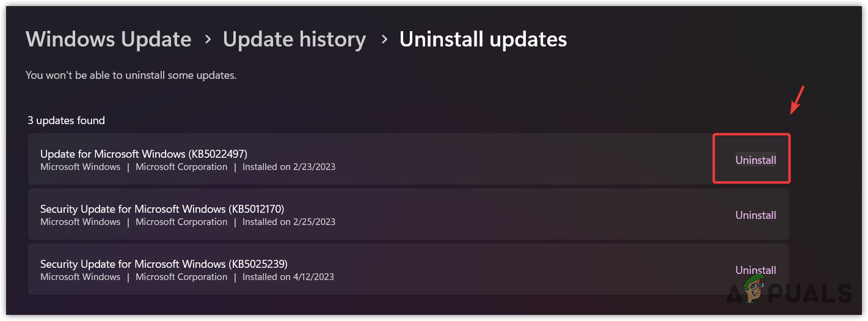The height and width of the screenshot is (321, 868).
Task: Click the Installed on 2/23/2023 date
Action: 289,167
